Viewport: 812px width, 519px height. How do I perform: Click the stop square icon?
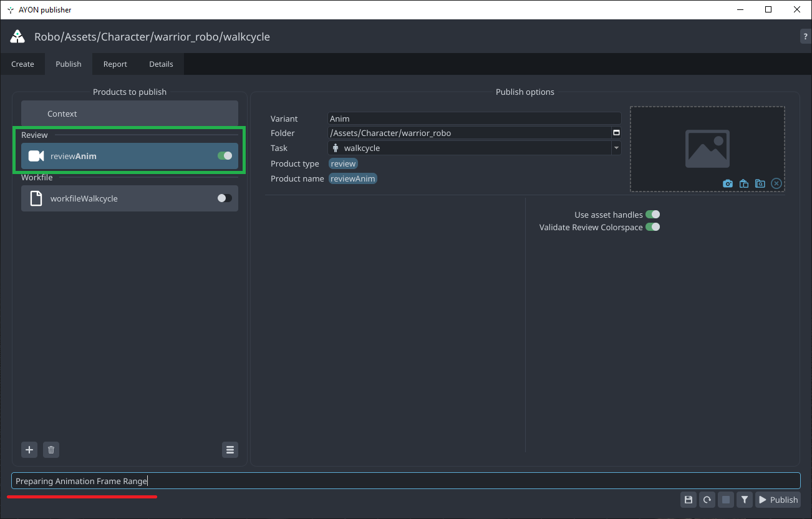point(726,500)
